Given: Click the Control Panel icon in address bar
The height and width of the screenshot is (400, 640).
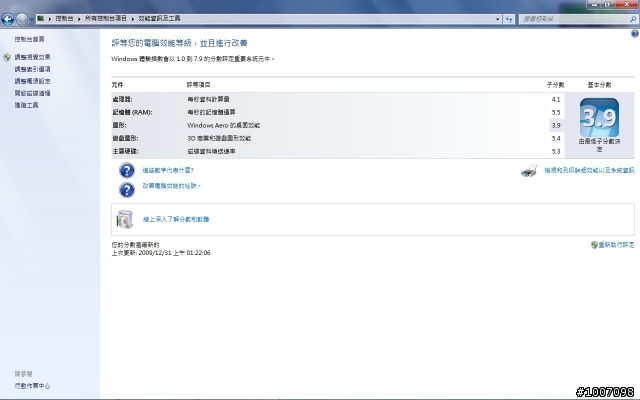Looking at the screenshot, I should (x=40, y=18).
